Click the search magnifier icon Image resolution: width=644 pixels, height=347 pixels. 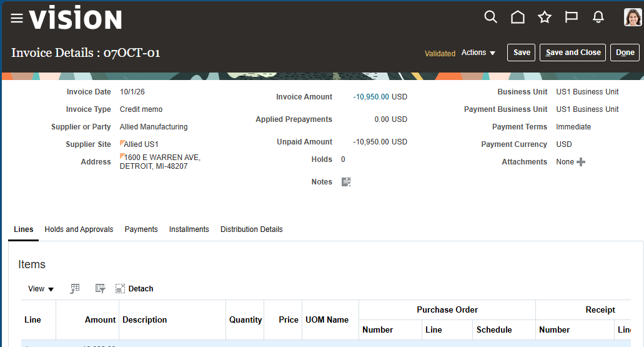click(x=490, y=17)
